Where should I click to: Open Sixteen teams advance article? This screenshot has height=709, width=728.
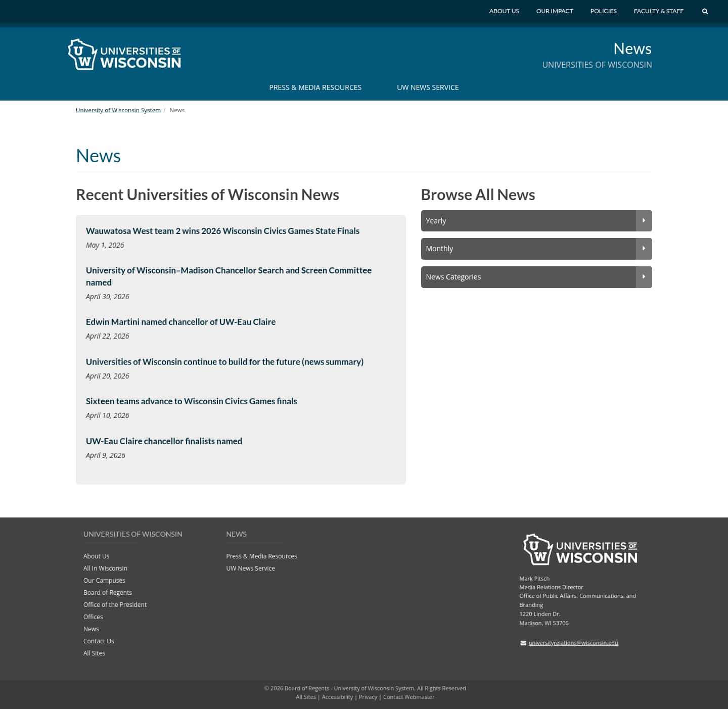191,401
